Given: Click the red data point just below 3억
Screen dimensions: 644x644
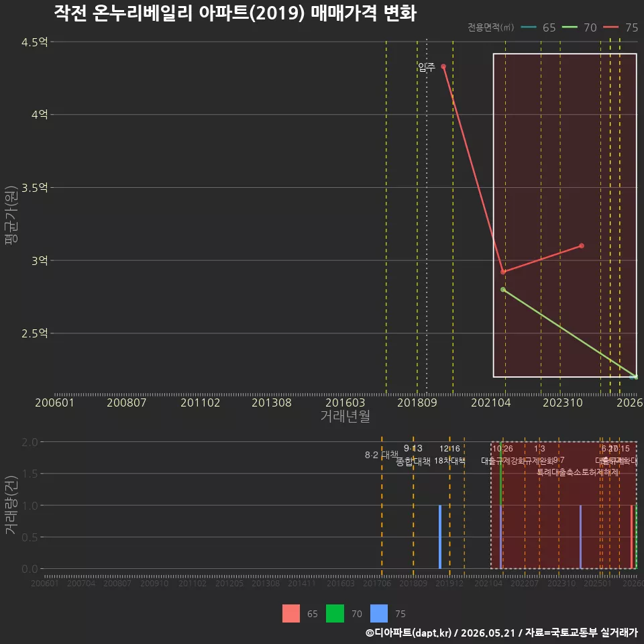Looking at the screenshot, I should [x=503, y=272].
